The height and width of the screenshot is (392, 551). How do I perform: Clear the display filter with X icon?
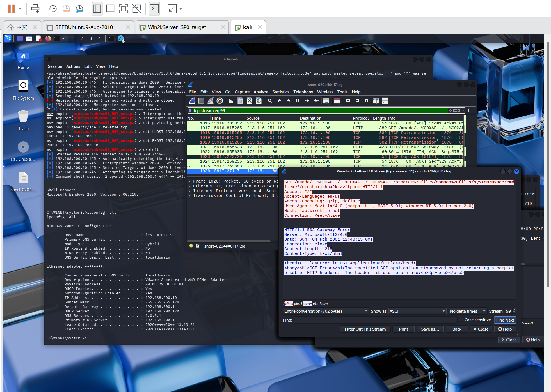(451, 110)
